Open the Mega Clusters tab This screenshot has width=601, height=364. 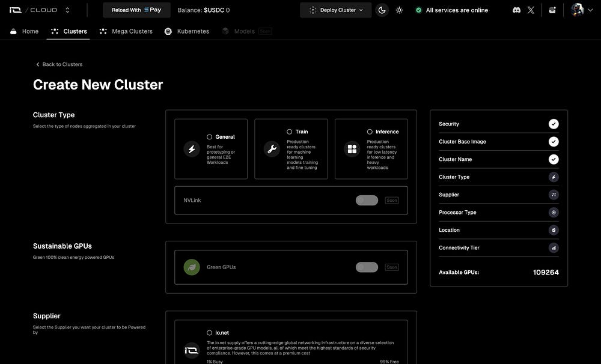point(126,31)
